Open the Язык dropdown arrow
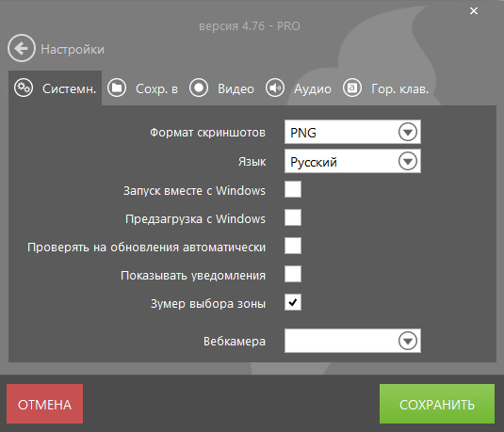The image size is (504, 432). point(408,161)
